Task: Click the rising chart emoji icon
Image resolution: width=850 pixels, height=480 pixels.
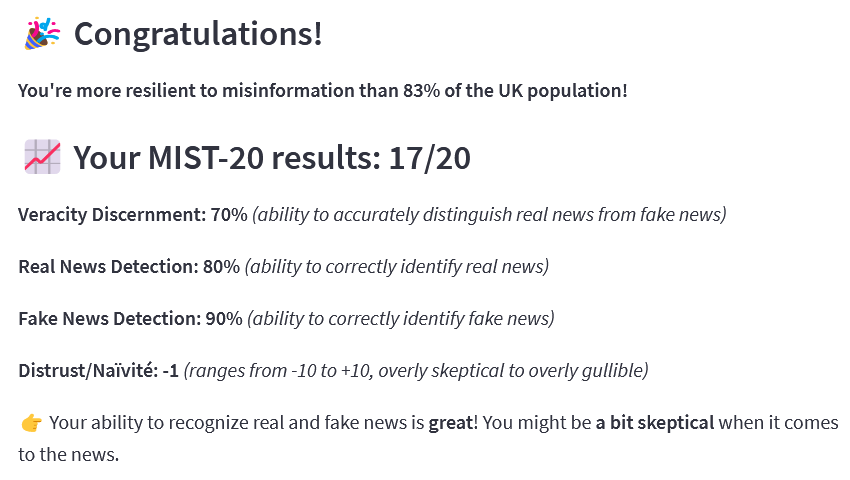Action: pos(42,157)
